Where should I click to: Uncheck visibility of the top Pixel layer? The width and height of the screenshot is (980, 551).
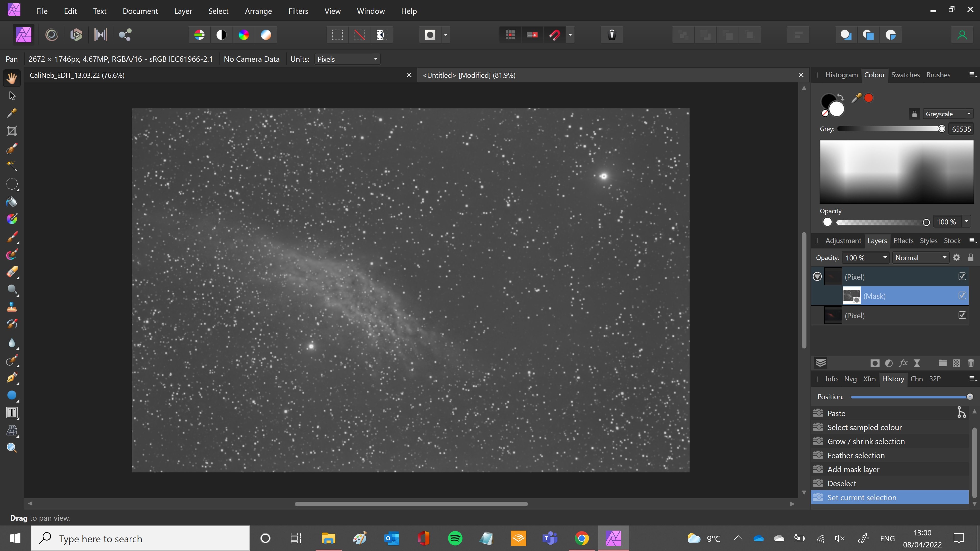[962, 277]
